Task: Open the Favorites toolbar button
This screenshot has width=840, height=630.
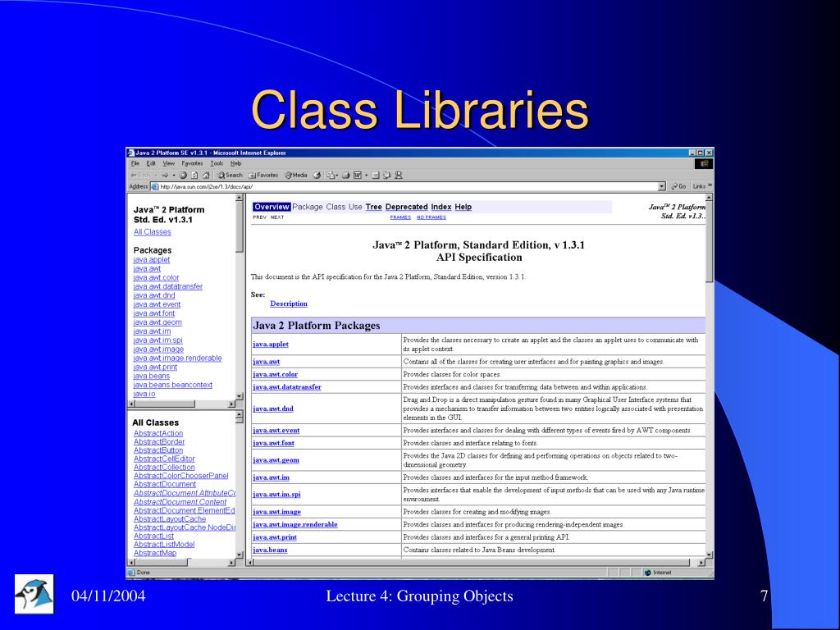Action: click(263, 176)
